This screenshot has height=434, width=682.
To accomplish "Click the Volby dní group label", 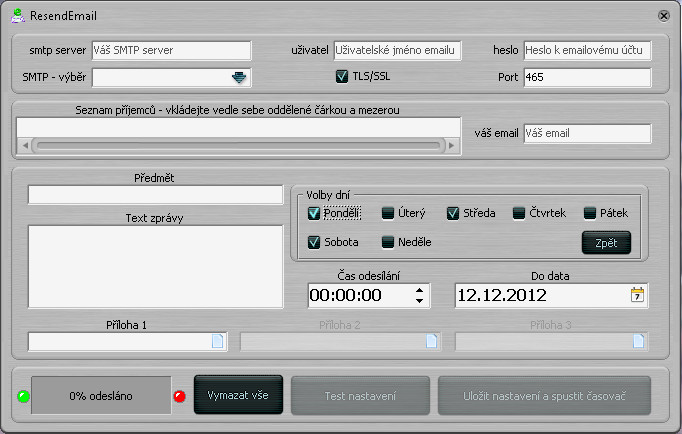I will point(328,195).
